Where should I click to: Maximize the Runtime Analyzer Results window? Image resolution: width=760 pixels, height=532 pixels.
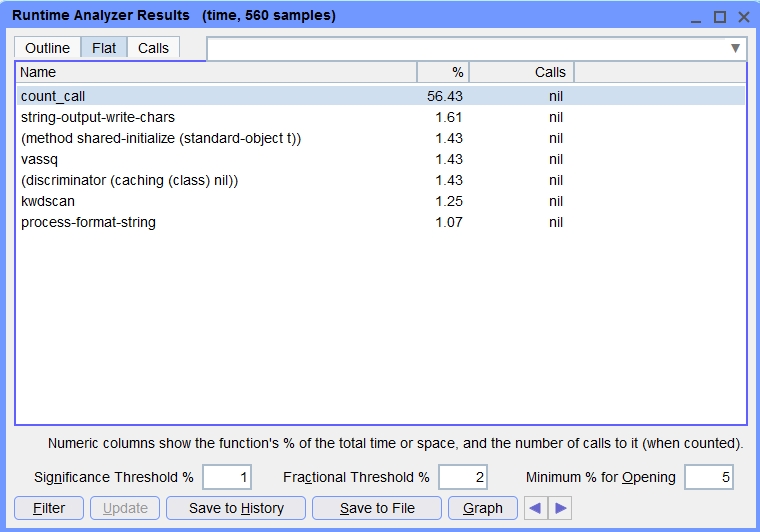tap(720, 17)
